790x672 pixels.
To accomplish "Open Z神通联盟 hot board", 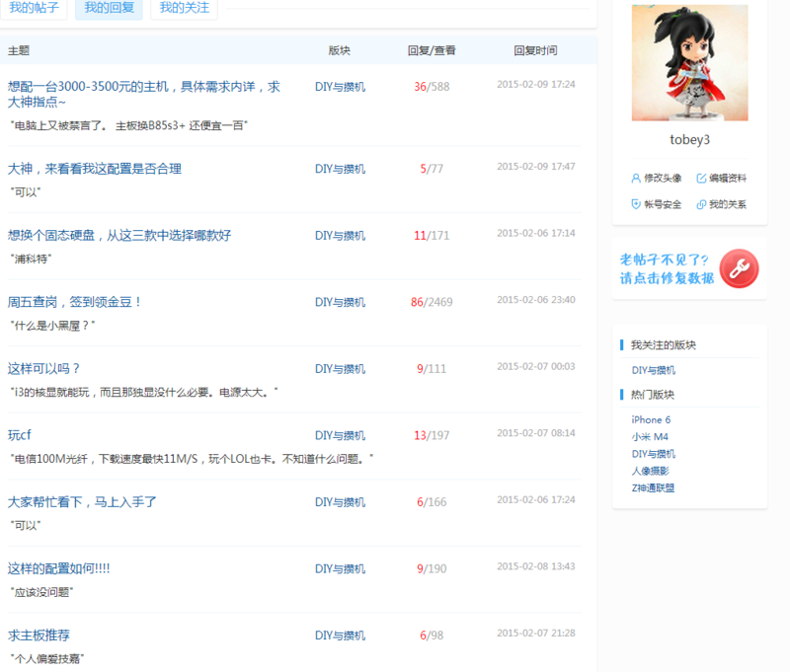I will [x=653, y=488].
